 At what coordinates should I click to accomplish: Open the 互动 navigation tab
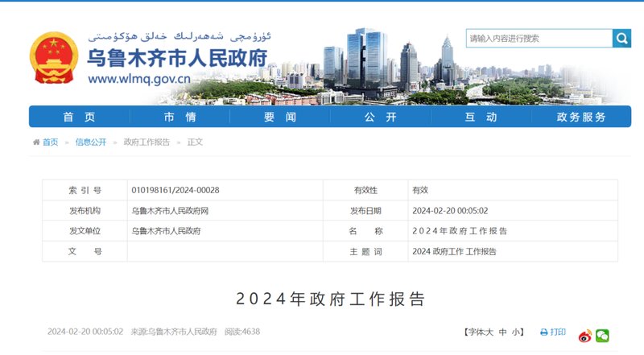[481, 117]
